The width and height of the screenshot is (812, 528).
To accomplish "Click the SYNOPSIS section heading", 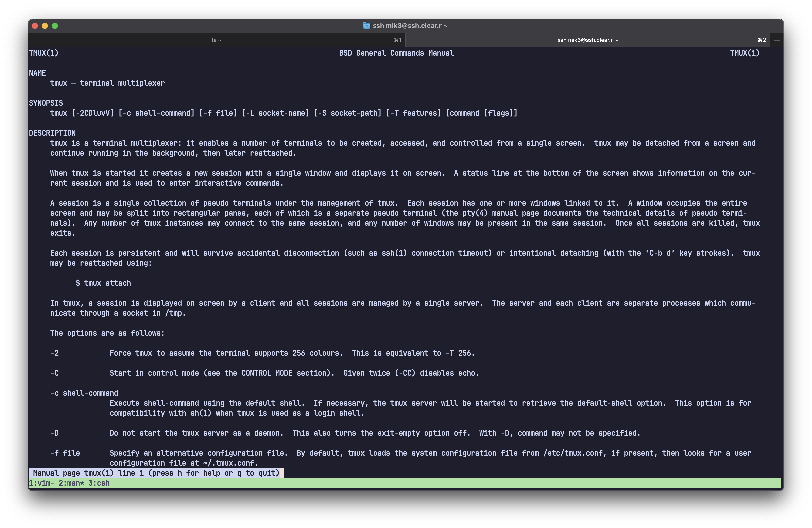I will pyautogui.click(x=46, y=103).
